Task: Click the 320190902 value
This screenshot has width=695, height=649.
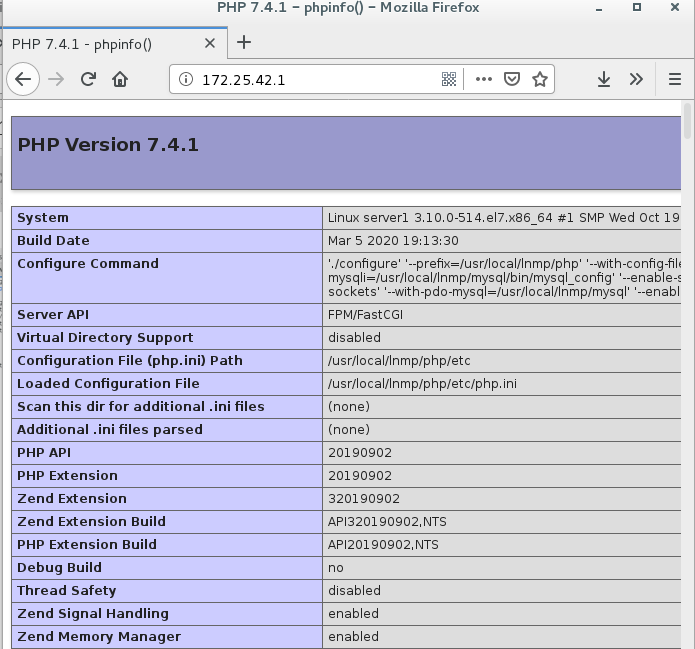Action: click(x=364, y=499)
